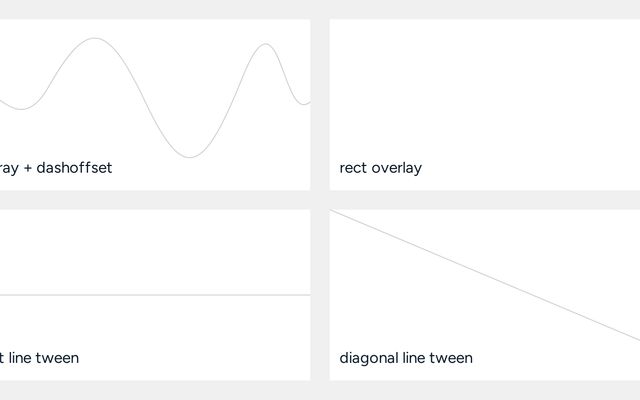Click the diagonal line in the tween card

click(x=485, y=275)
